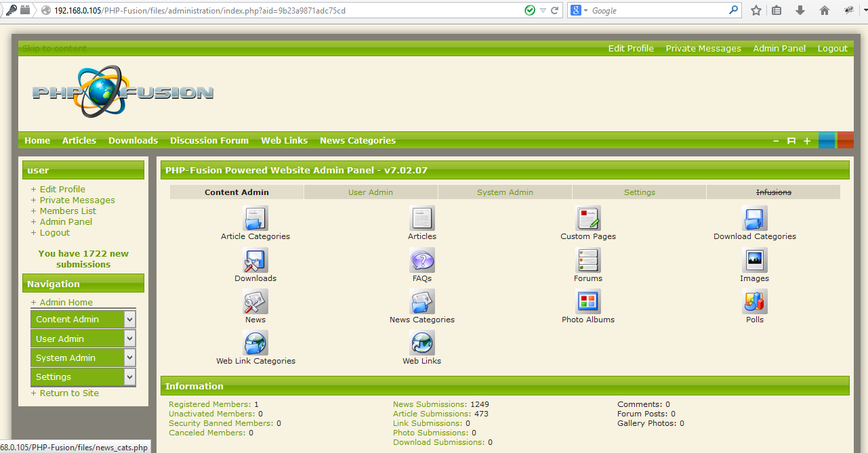The image size is (868, 453).
Task: Open the Admin Home navigation link
Action: pos(66,302)
